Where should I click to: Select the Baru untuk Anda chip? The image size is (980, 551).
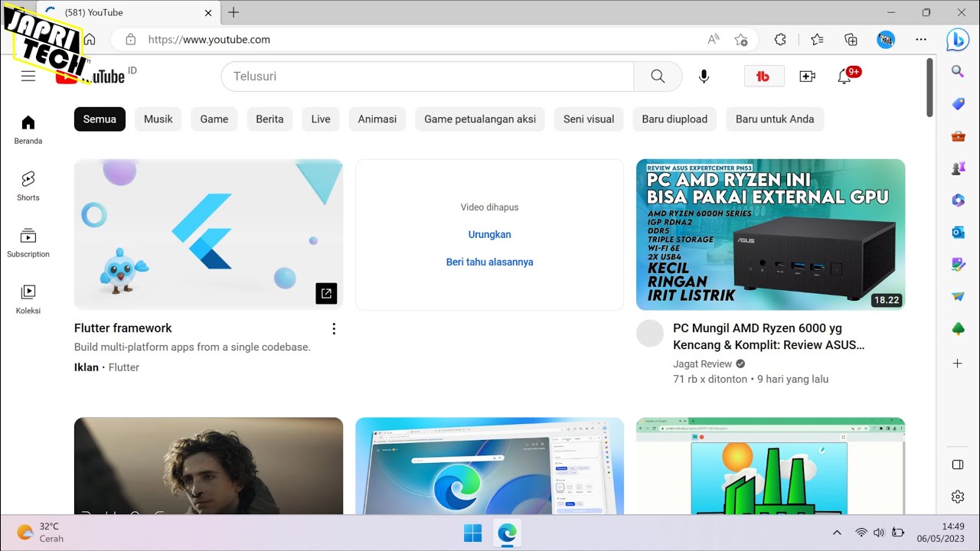click(x=775, y=119)
